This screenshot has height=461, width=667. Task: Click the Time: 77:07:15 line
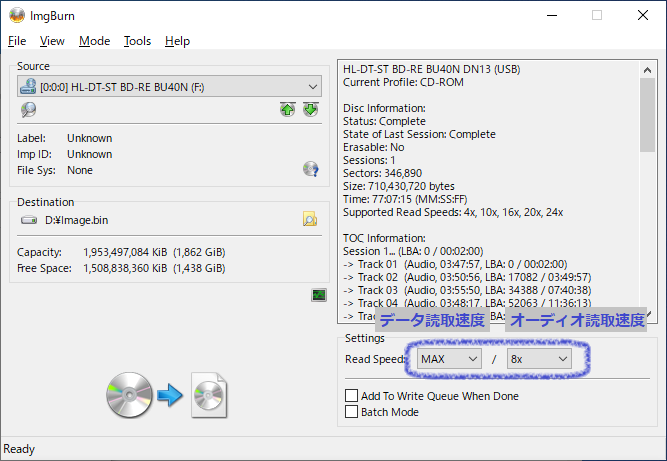[405, 199]
